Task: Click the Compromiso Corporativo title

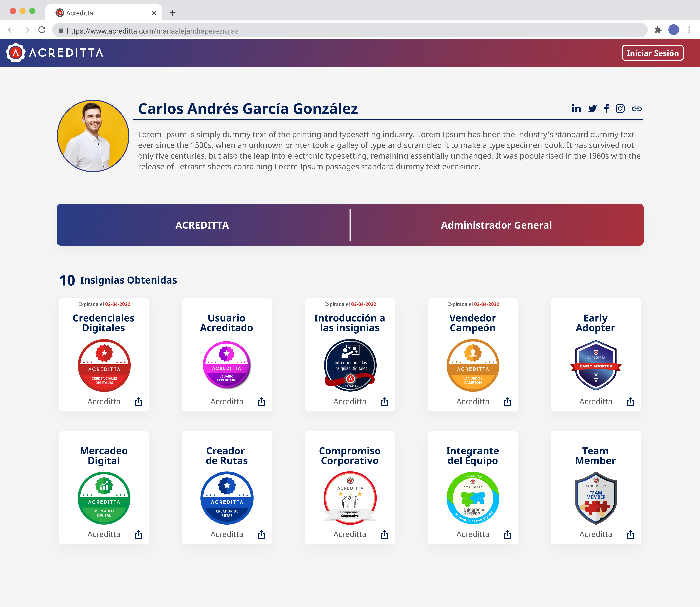Action: coord(350,456)
